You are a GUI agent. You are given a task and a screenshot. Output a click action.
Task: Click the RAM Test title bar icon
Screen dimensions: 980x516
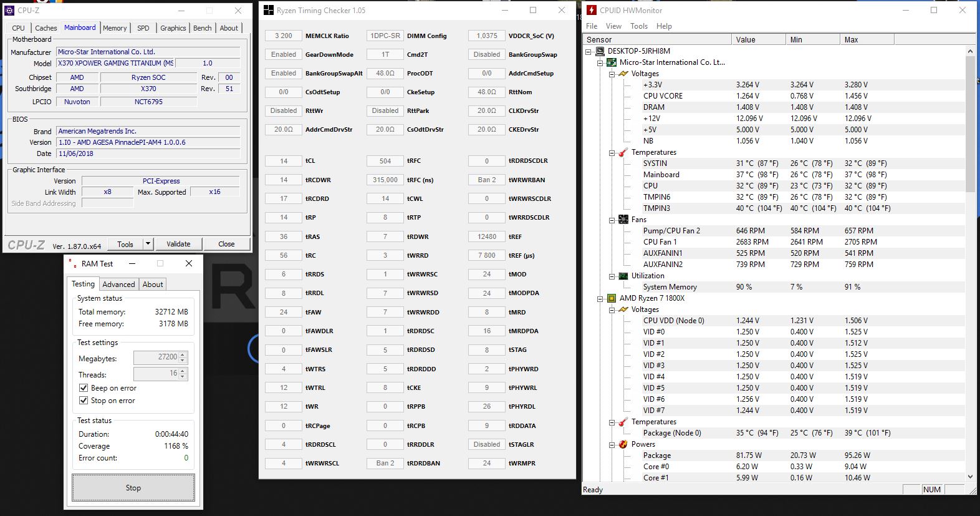(73, 264)
